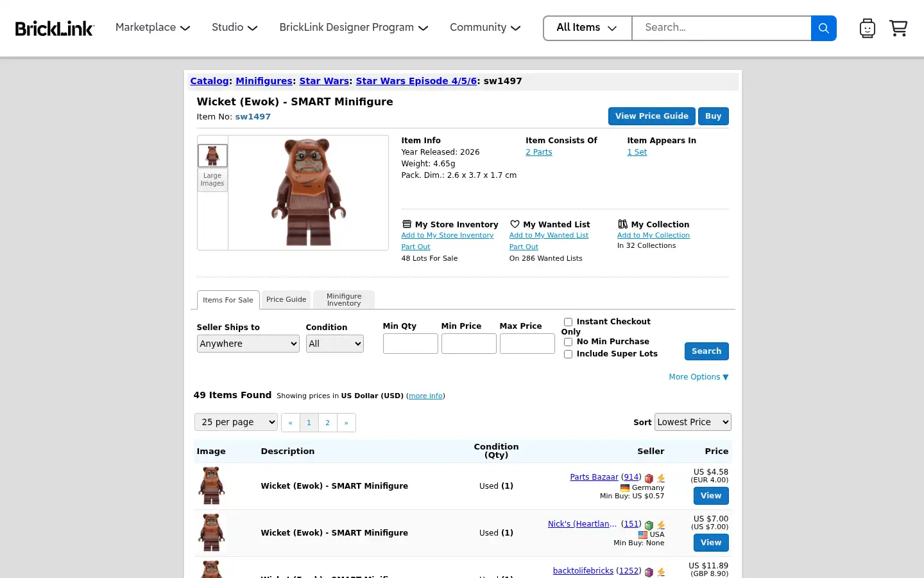The image size is (924, 578).
Task: Select the Items For Sale tab
Action: coord(228,300)
